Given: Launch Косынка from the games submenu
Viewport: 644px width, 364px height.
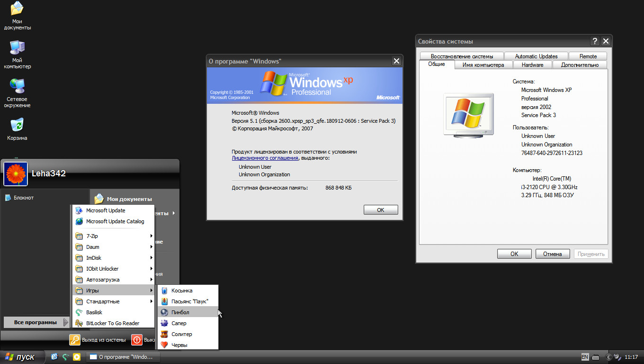Looking at the screenshot, I should (x=181, y=291).
